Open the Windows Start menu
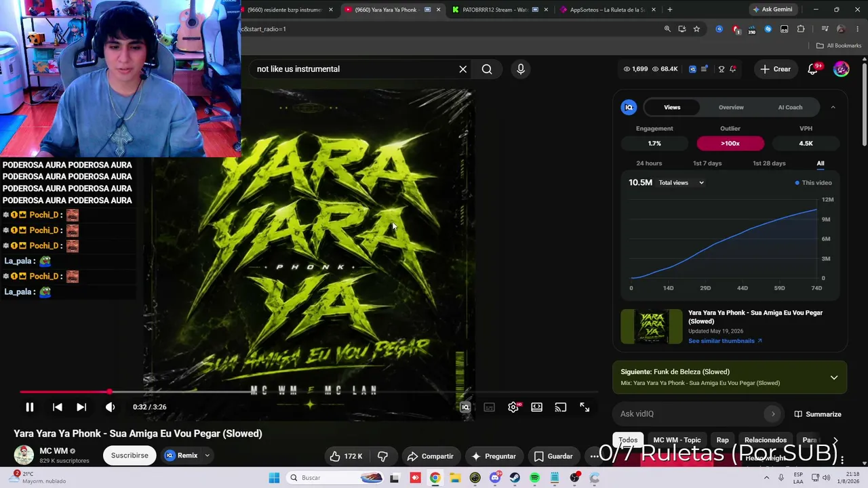 point(274,478)
